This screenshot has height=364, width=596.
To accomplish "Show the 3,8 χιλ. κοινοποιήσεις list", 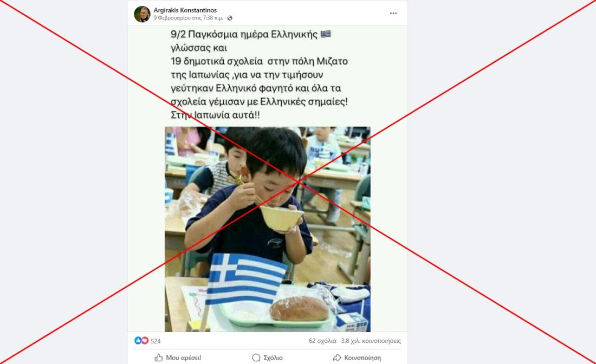I will pos(371,341).
